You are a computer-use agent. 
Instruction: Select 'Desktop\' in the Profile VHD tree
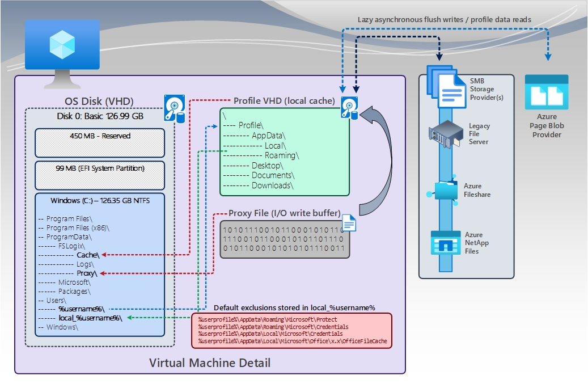[253, 166]
